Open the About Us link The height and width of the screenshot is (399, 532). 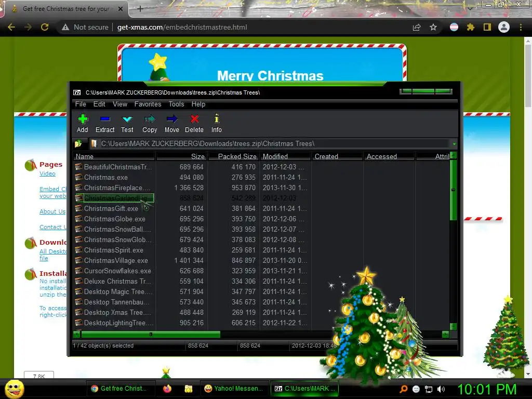pos(52,211)
